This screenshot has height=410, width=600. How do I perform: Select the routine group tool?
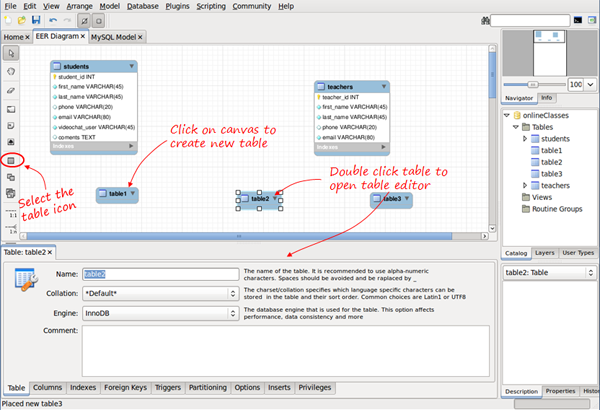point(11,193)
